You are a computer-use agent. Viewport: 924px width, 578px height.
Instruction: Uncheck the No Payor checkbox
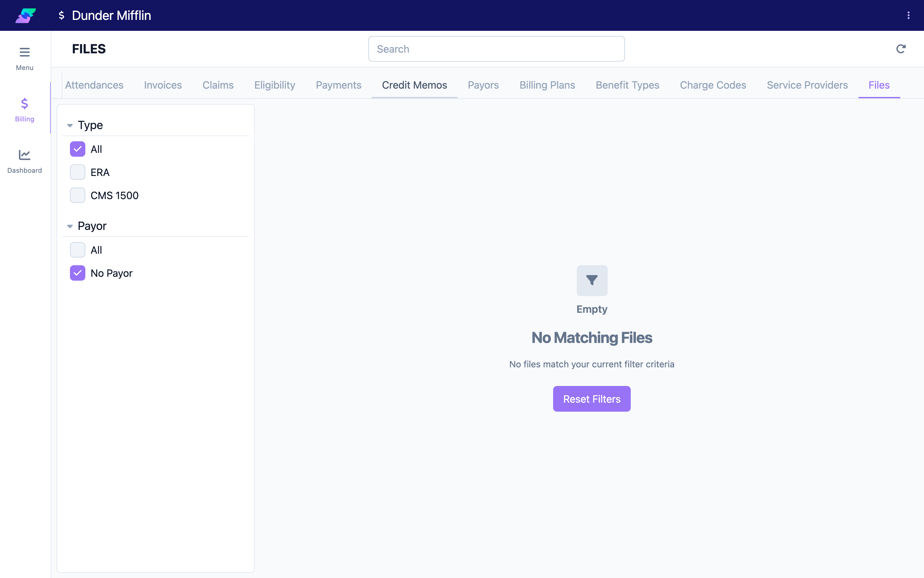pos(78,273)
